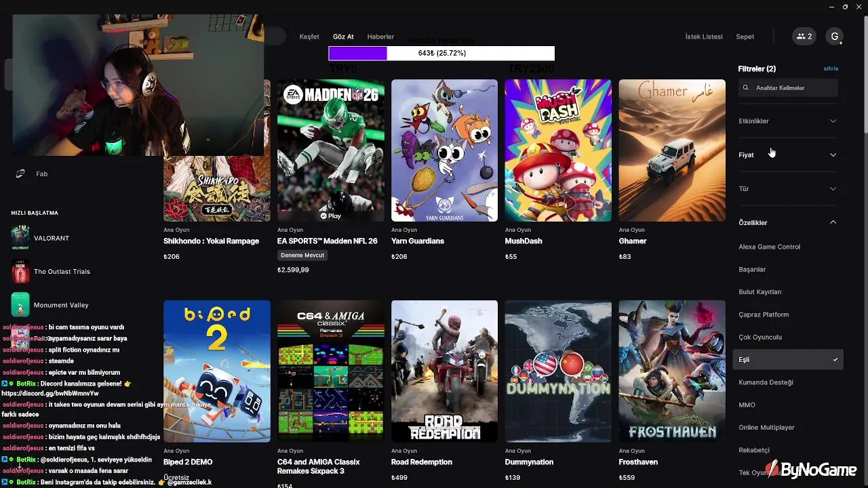
Task: Click the Dummynation title text
Action: [x=529, y=462]
